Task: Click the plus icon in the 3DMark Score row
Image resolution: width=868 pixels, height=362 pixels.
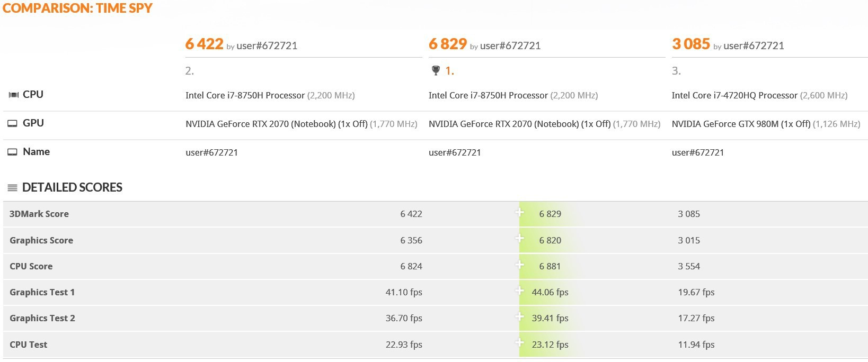Action: click(520, 213)
